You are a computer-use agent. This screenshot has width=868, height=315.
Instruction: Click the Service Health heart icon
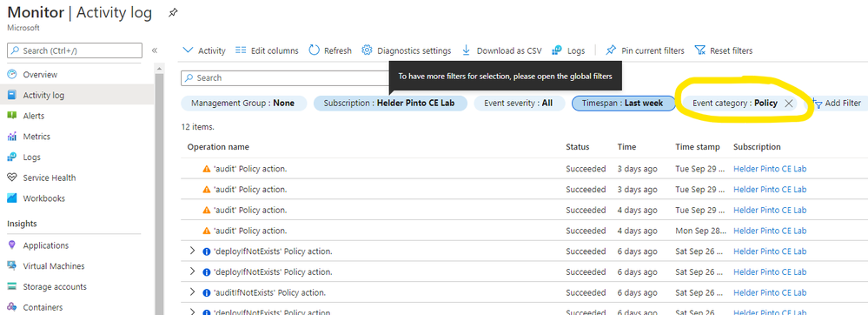(x=12, y=178)
